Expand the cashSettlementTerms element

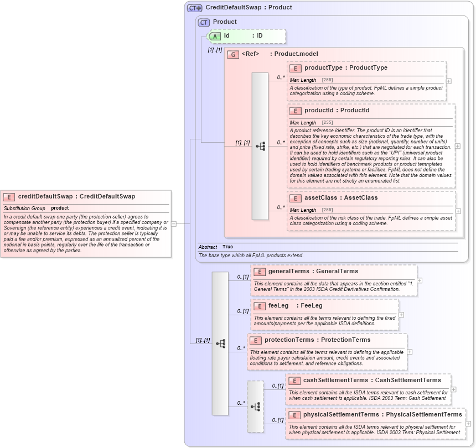[x=453, y=389]
